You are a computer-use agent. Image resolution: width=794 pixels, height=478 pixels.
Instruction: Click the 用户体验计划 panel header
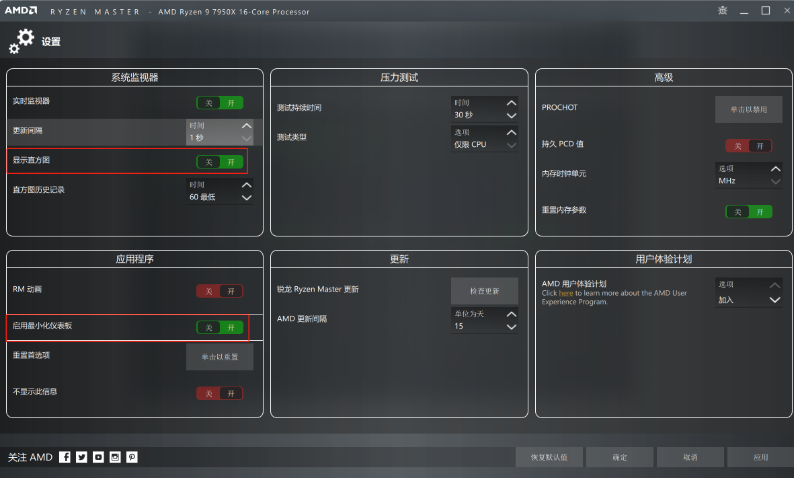[x=663, y=259]
